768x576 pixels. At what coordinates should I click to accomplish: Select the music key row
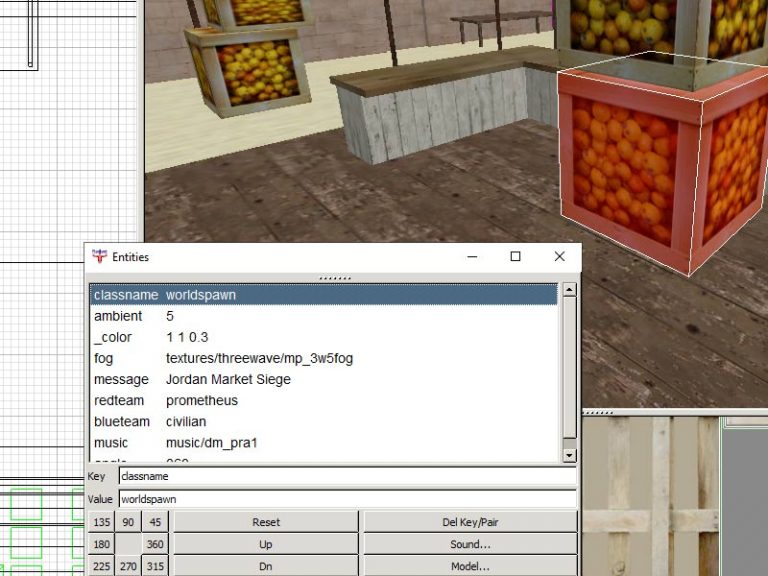point(322,442)
